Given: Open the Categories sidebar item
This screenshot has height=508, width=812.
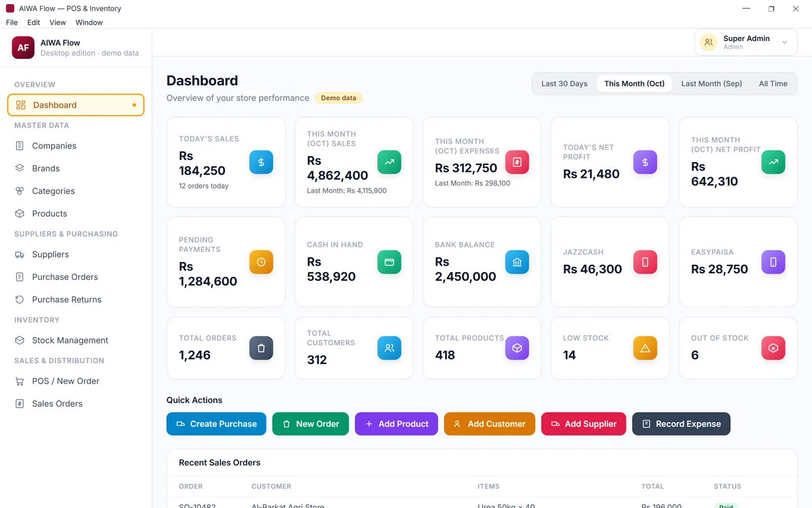Looking at the screenshot, I should 76,191.
